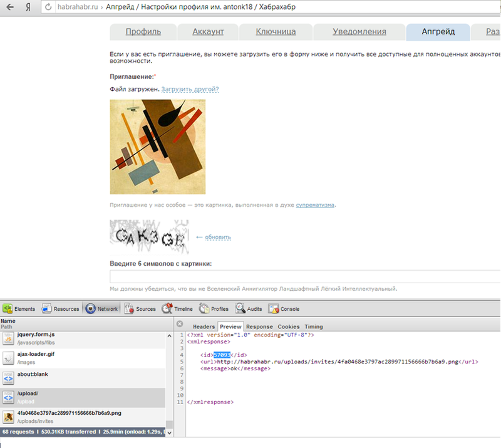Click the uploaded suprematism invite image

(158, 147)
